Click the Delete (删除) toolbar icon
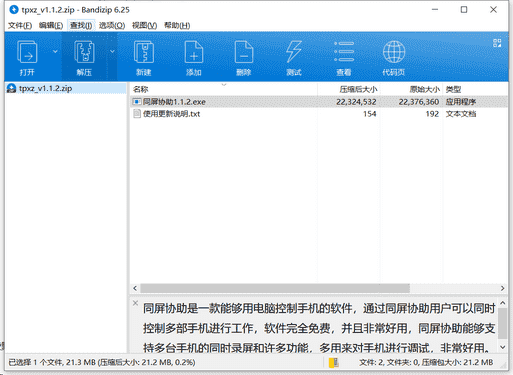 click(x=244, y=57)
